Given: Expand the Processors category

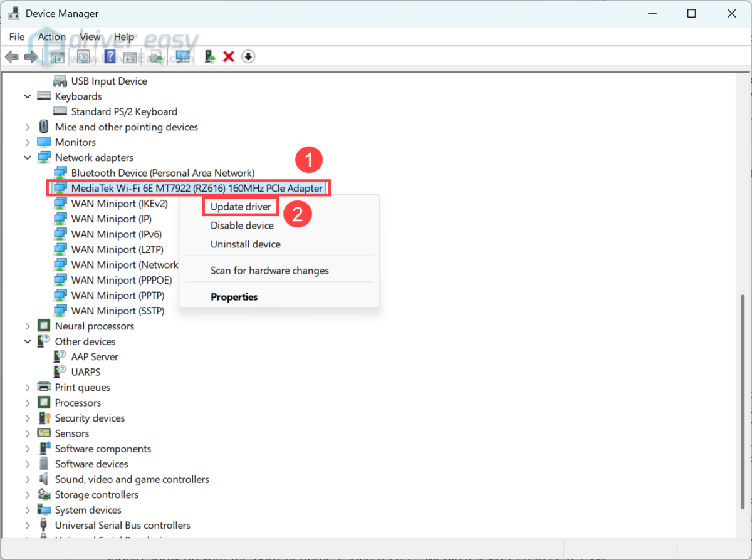Looking at the screenshot, I should click(x=28, y=403).
